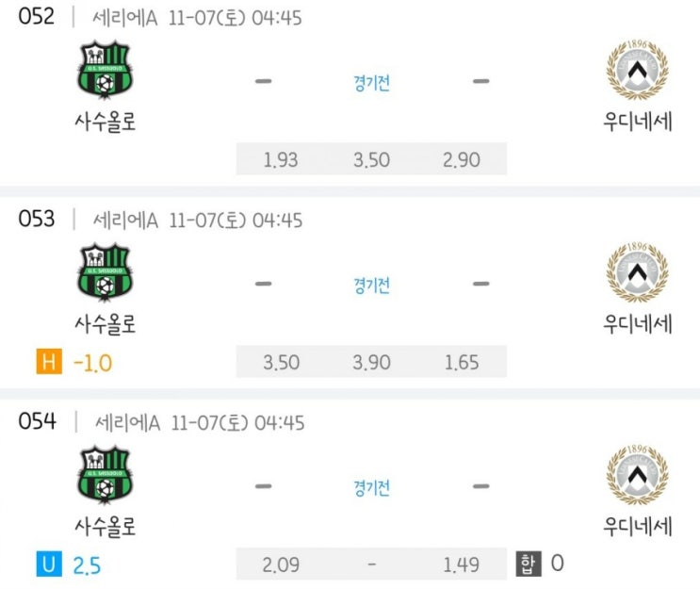700x589 pixels.
Task: Click the 합 total badge in match 054
Action: coord(529,564)
